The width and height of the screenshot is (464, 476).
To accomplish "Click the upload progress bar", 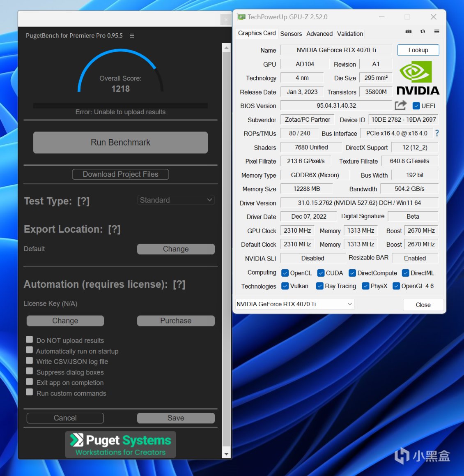I will click(x=120, y=105).
